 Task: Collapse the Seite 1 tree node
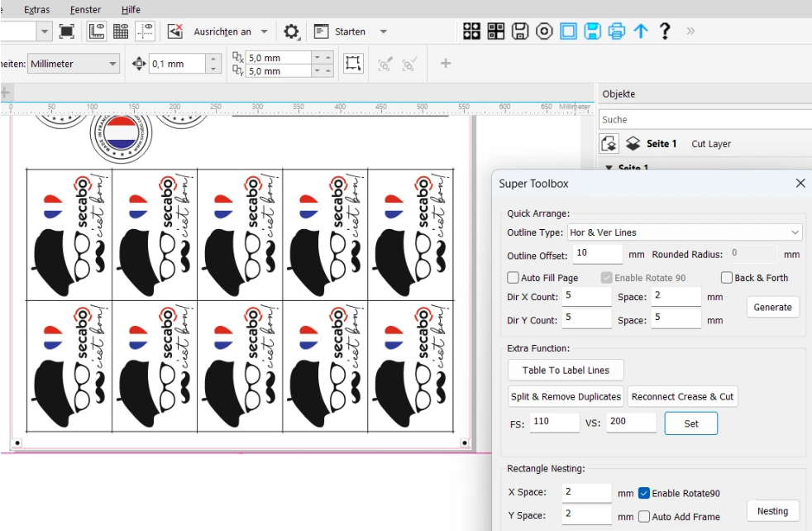tap(609, 167)
